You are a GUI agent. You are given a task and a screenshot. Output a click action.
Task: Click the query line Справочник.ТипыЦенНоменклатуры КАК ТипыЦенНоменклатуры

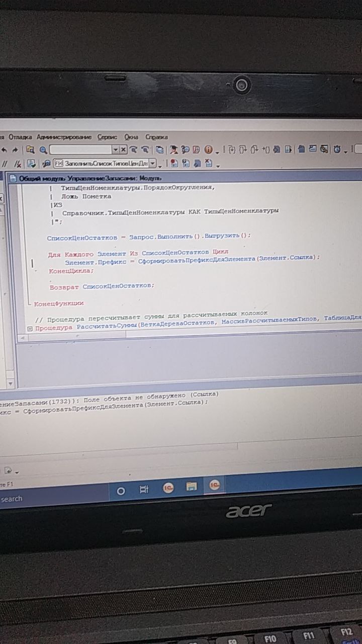click(170, 211)
